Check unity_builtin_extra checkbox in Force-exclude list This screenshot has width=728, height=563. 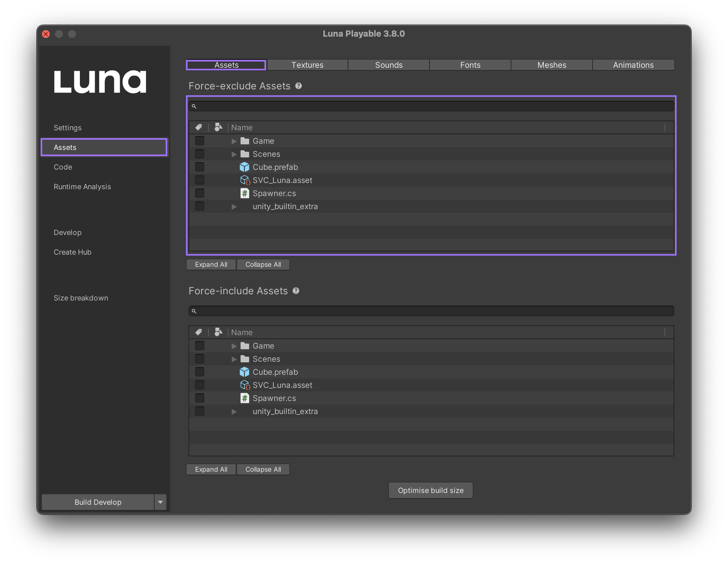(200, 206)
